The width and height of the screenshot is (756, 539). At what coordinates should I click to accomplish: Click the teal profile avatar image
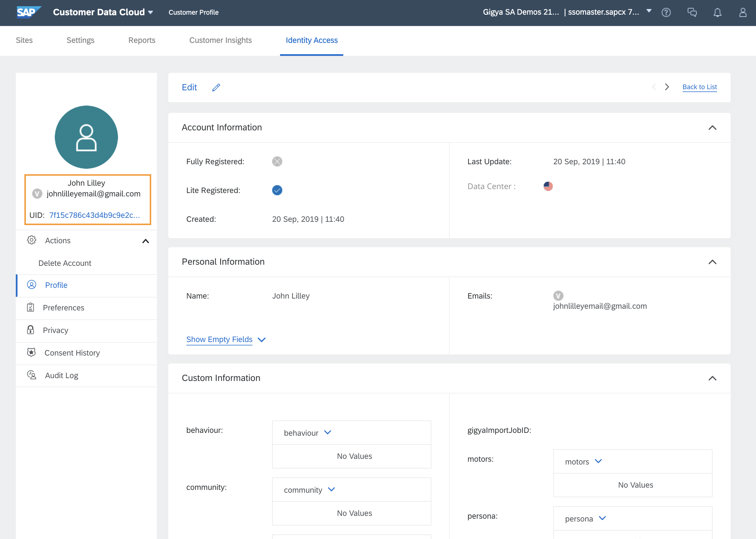[86, 137]
